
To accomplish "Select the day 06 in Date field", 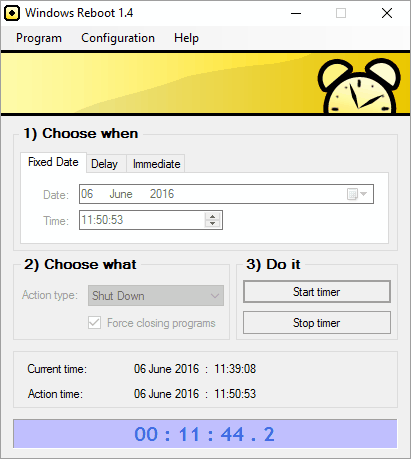I will [87, 194].
